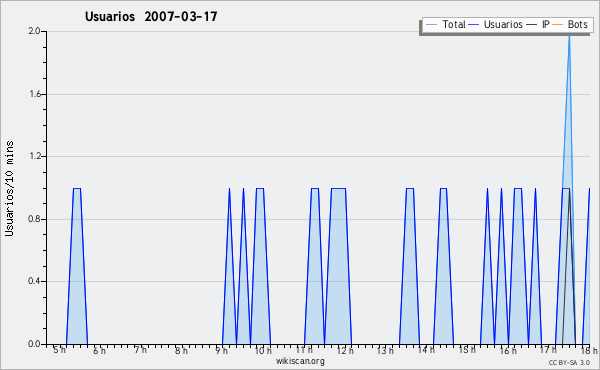600x370 pixels.
Task: Click the dark IP legend line
Action: pos(532,25)
